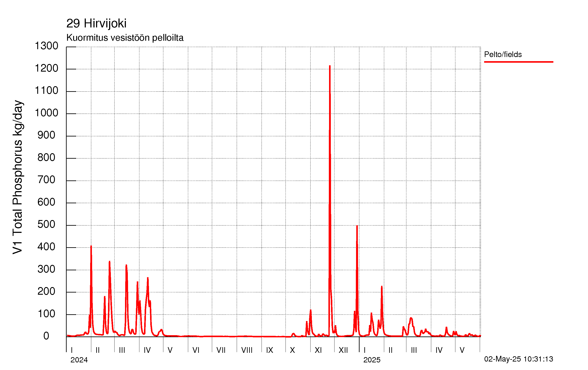This screenshot has width=588, height=370.
Task: Click the y-axis value 600
Action: click(x=46, y=202)
